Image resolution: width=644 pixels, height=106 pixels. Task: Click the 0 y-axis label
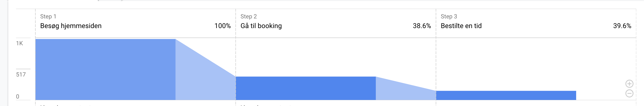[17, 97]
